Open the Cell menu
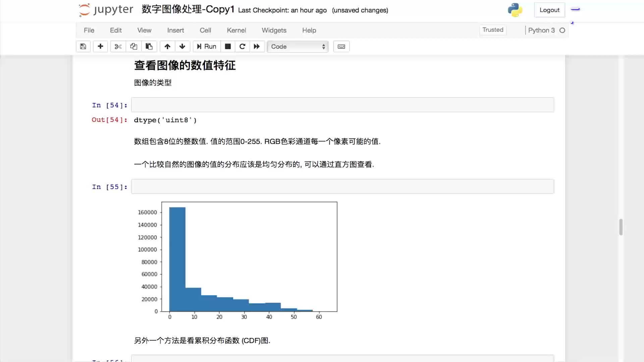Image resolution: width=644 pixels, height=362 pixels. click(x=205, y=30)
